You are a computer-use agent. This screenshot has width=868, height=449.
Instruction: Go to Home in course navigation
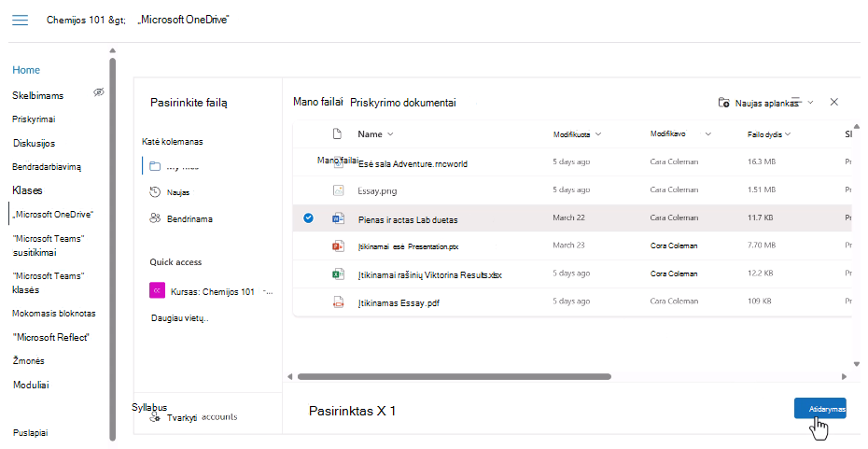click(x=26, y=70)
